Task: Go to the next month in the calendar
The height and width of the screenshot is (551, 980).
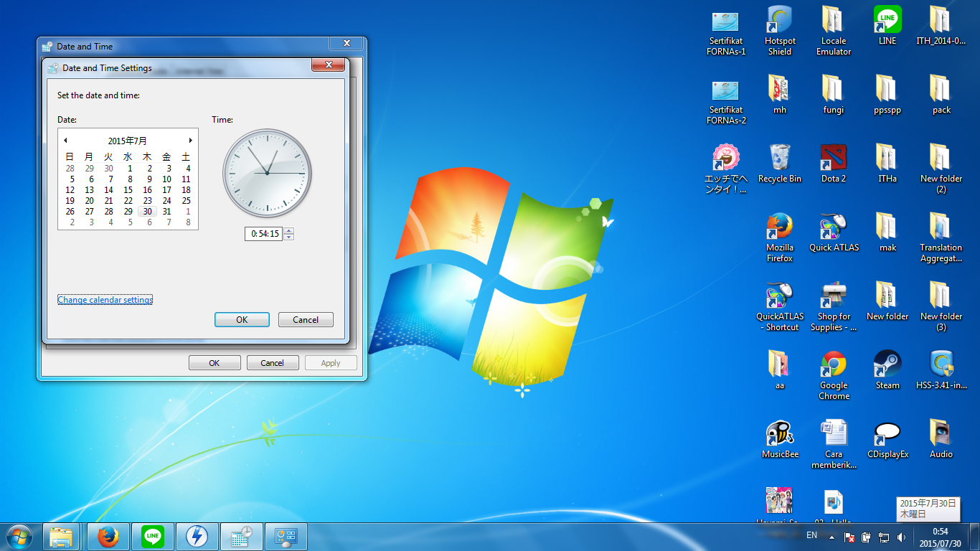Action: [190, 141]
